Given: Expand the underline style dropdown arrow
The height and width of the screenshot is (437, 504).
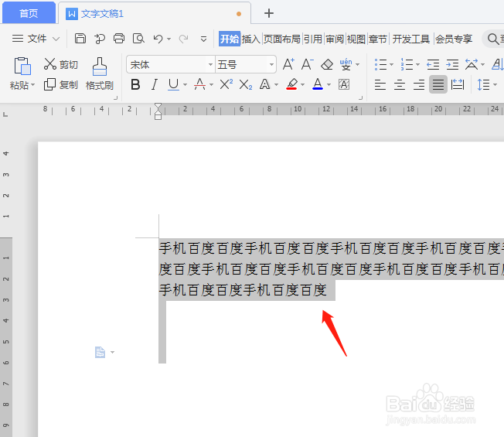Looking at the screenshot, I should 185,85.
